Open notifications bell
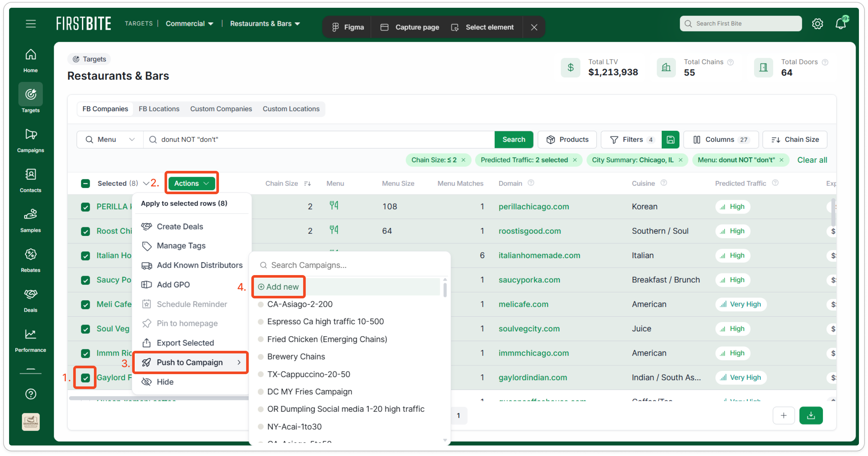 click(840, 24)
